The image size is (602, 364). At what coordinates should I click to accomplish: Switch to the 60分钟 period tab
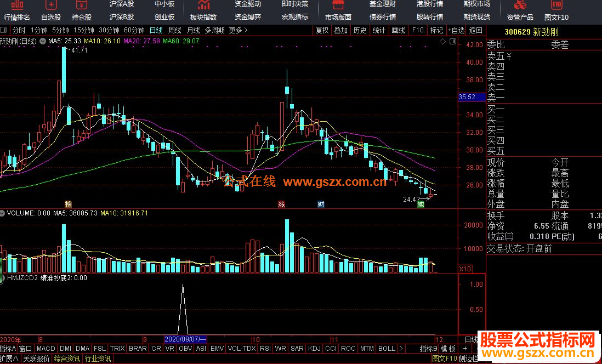pos(134,30)
